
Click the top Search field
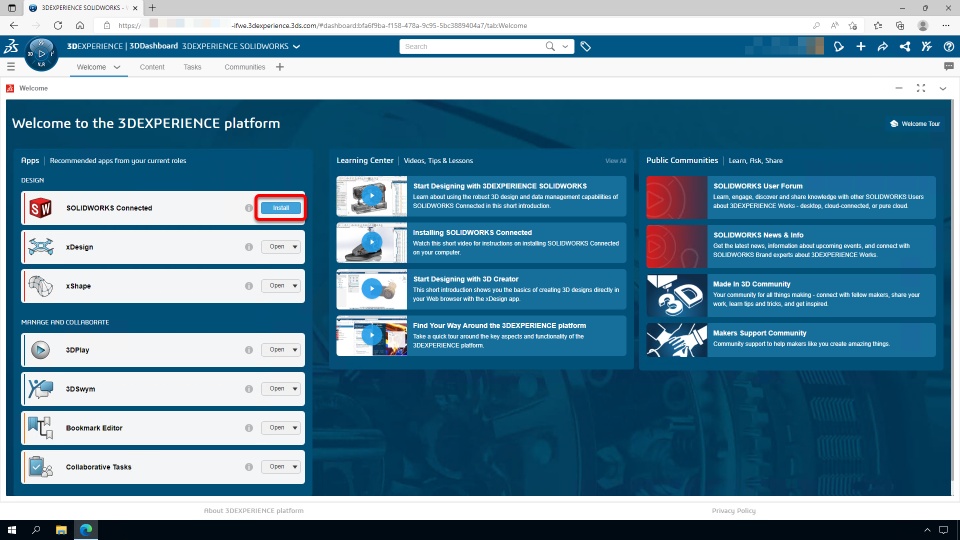click(x=471, y=47)
